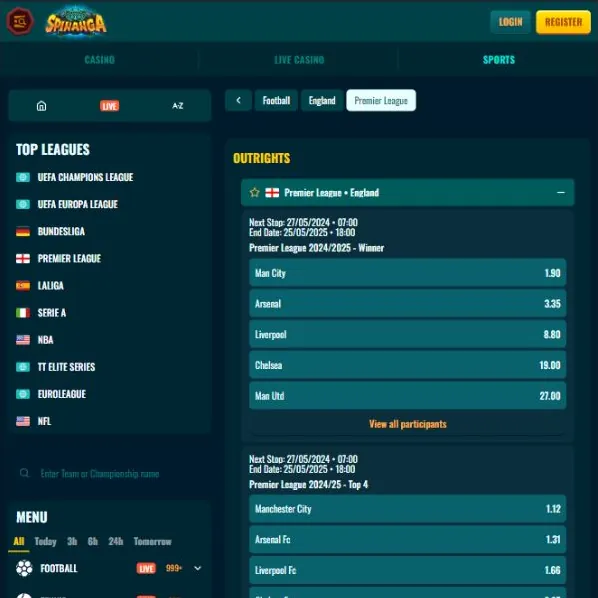Bet on Man City at 1.90

click(x=407, y=273)
